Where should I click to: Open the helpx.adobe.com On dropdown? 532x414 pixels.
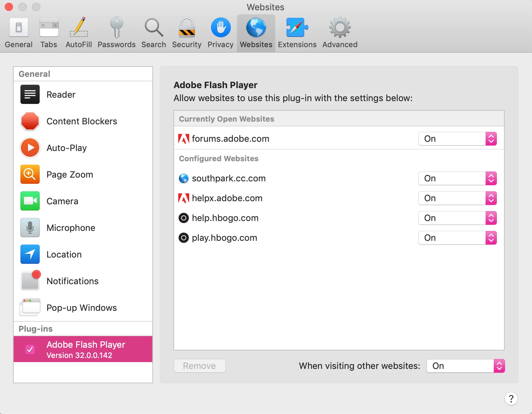click(x=457, y=198)
